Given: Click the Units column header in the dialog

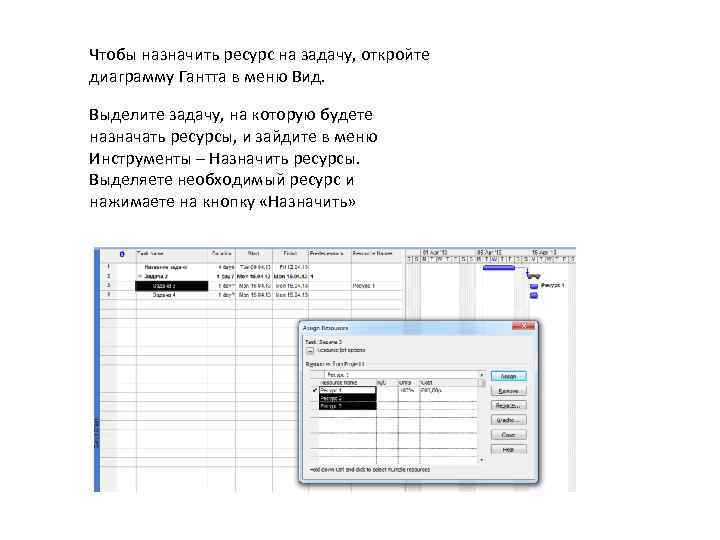Looking at the screenshot, I should click(x=409, y=382).
